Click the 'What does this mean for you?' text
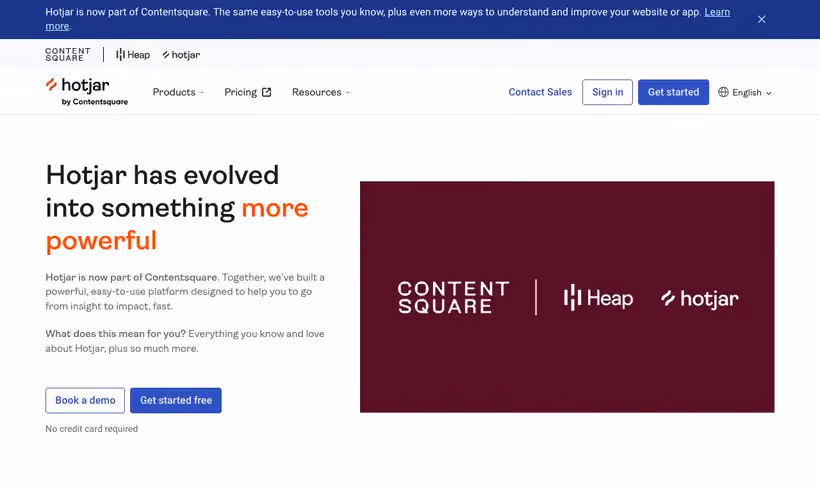Viewport: 820px width, 487px height. pyautogui.click(x=116, y=334)
